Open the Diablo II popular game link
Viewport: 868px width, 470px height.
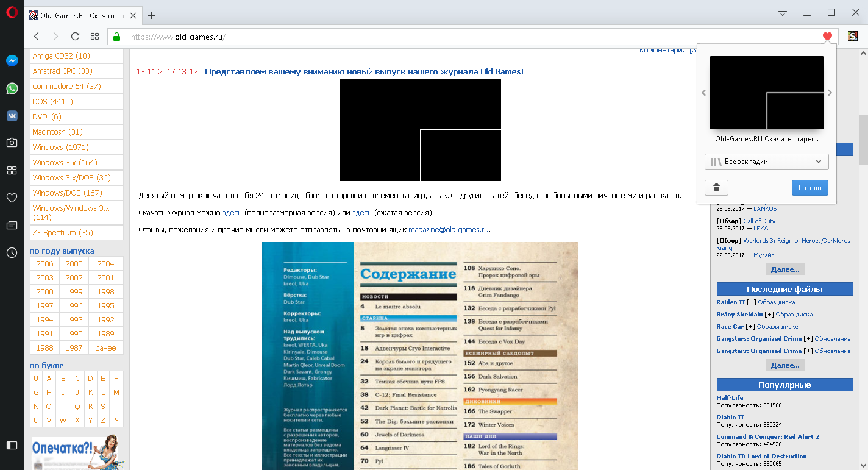point(730,418)
